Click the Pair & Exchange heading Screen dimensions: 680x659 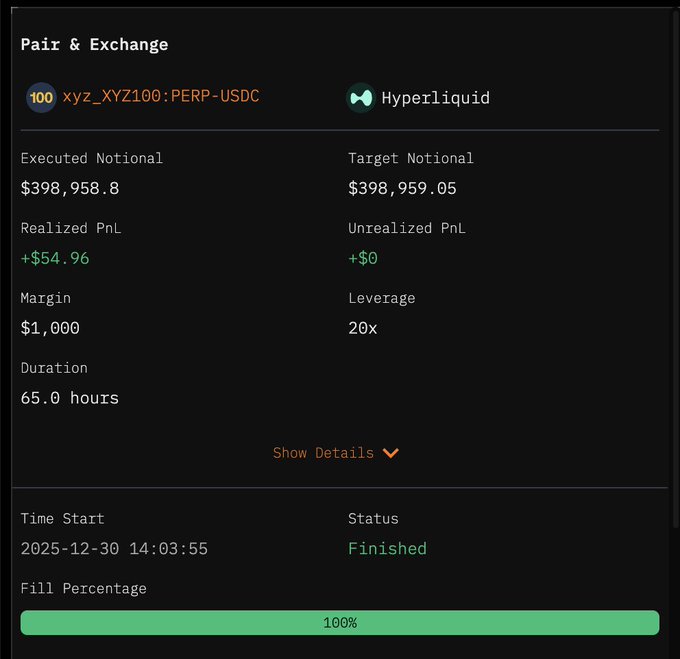tap(94, 44)
